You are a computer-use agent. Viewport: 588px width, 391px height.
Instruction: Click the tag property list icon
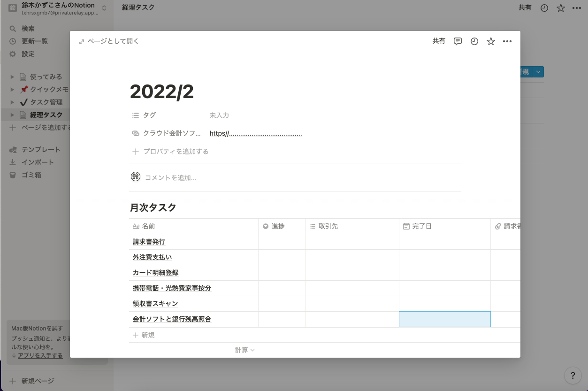click(136, 115)
